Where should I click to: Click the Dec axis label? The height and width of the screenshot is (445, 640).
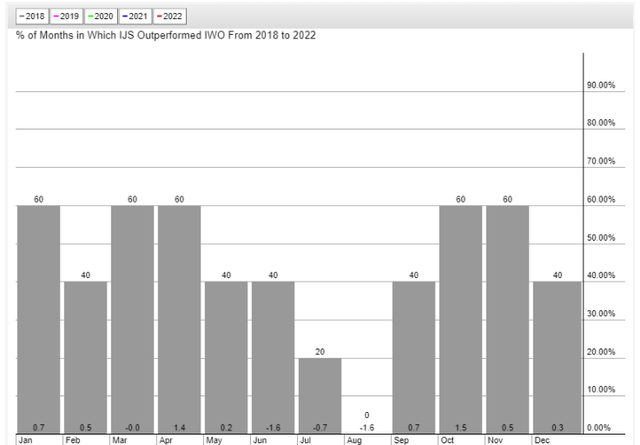pyautogui.click(x=542, y=440)
